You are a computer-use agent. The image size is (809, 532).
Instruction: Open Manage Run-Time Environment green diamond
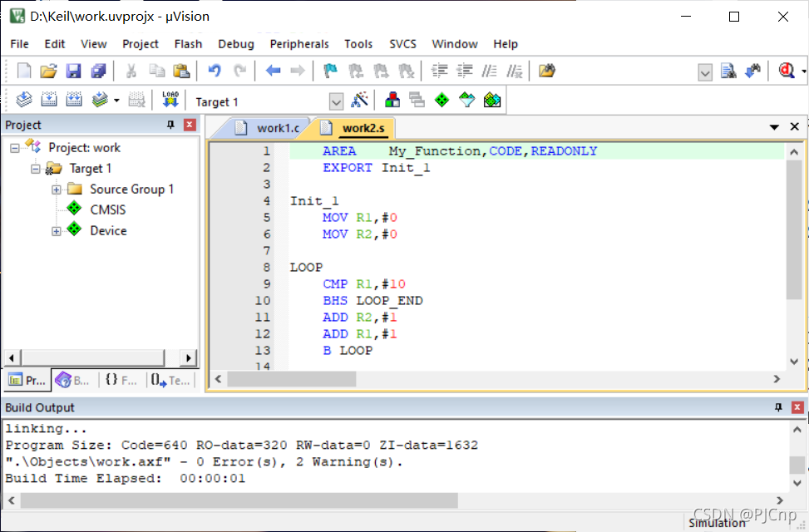442,100
